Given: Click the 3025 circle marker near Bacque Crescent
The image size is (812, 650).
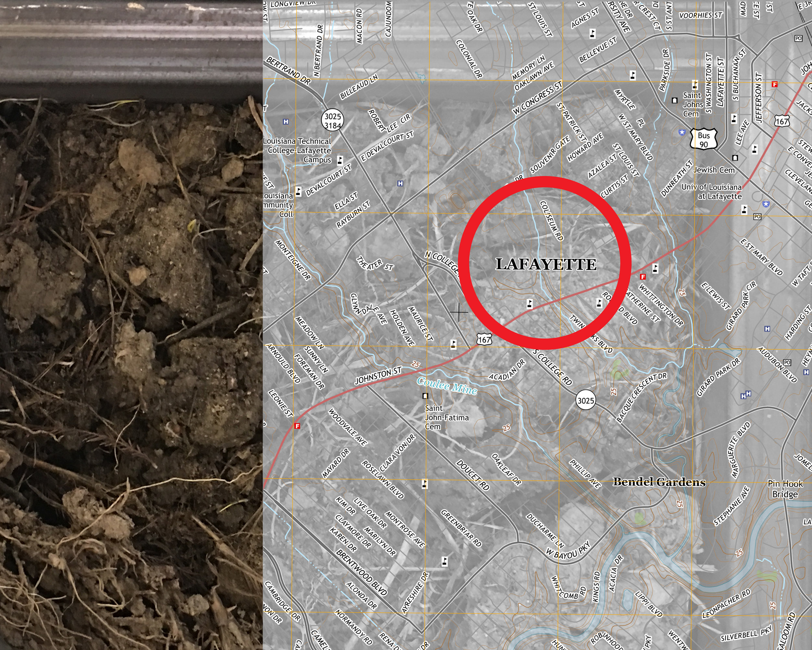Looking at the screenshot, I should [586, 400].
